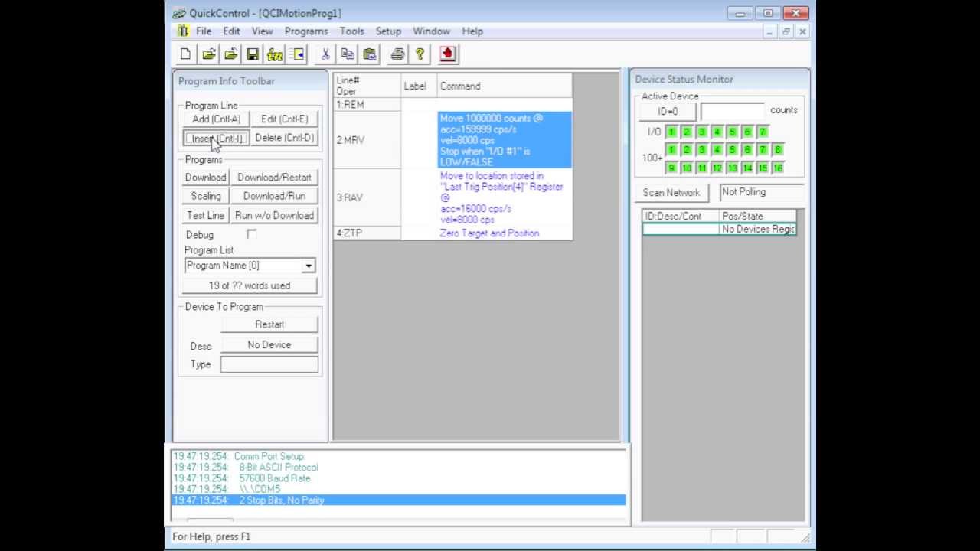Click Insert (Cntl-I) button
The width and height of the screenshot is (980, 551).
coord(216,139)
